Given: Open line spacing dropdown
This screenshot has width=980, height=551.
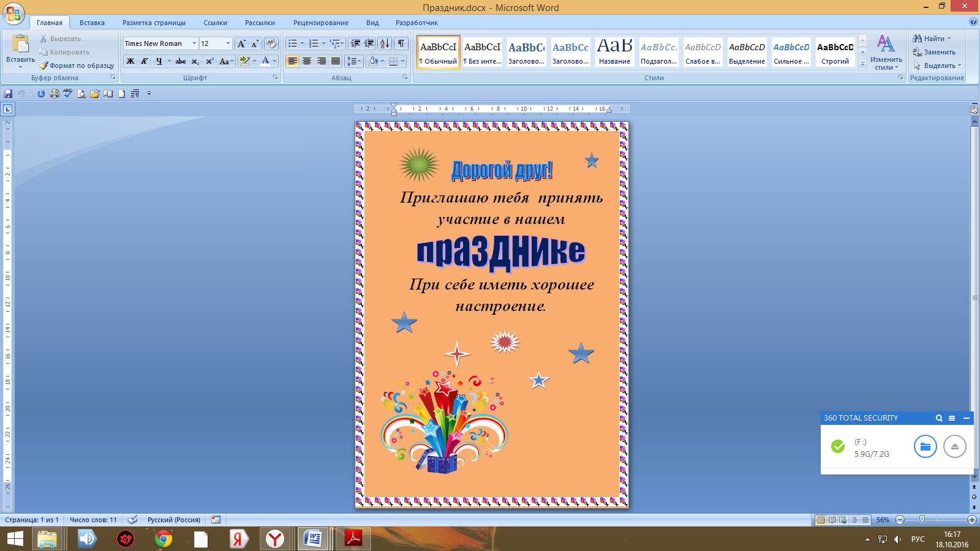Looking at the screenshot, I should (354, 61).
